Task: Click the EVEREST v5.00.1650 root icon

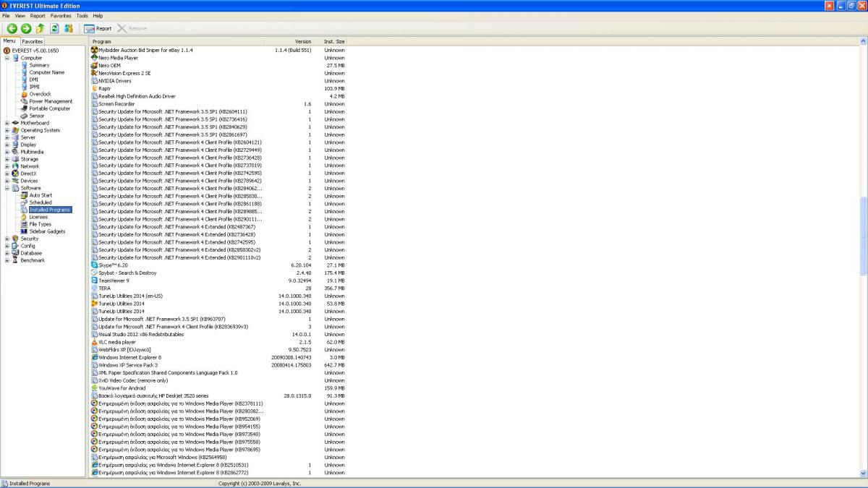Action: pyautogui.click(x=7, y=51)
